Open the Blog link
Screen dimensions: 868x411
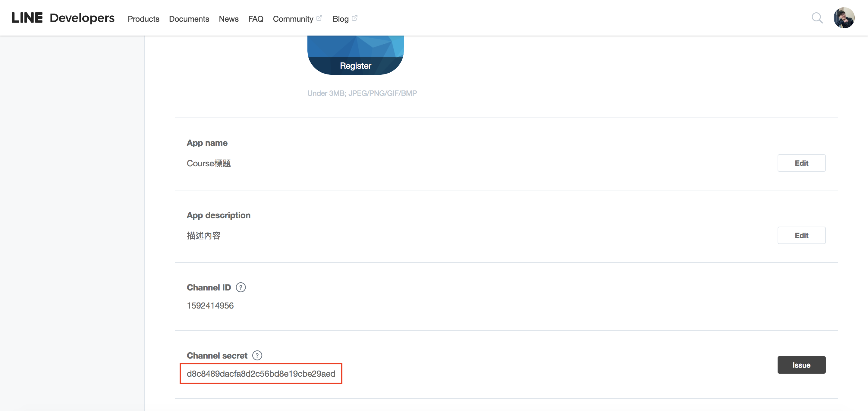[345, 19]
